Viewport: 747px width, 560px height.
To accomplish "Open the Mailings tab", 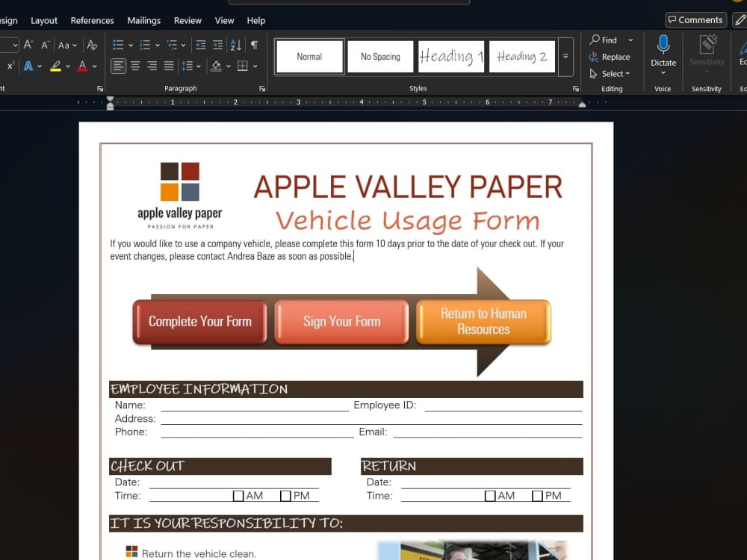I will pos(144,20).
